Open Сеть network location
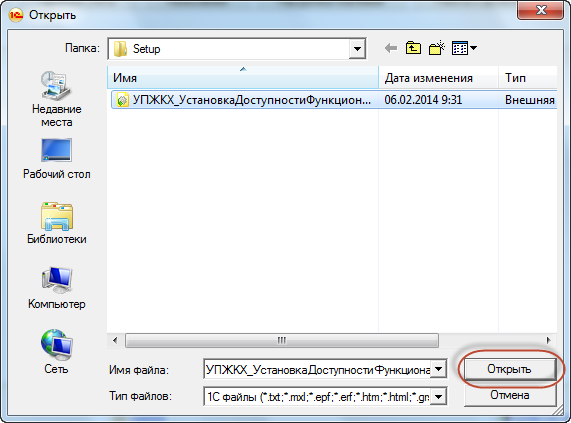 56,352
